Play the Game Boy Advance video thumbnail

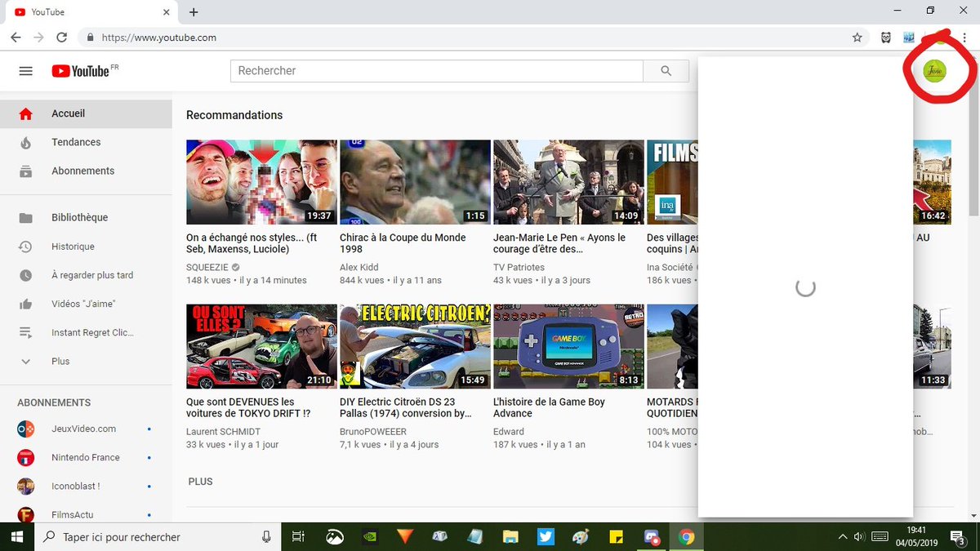click(568, 346)
